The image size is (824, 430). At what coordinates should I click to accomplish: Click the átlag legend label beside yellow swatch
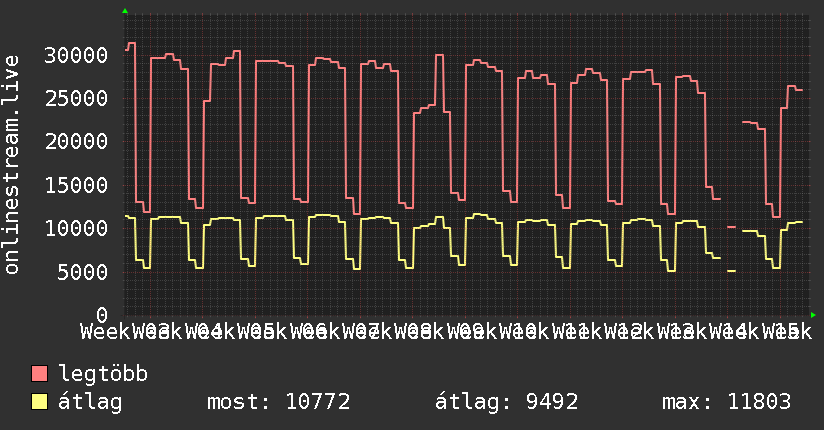click(x=90, y=402)
